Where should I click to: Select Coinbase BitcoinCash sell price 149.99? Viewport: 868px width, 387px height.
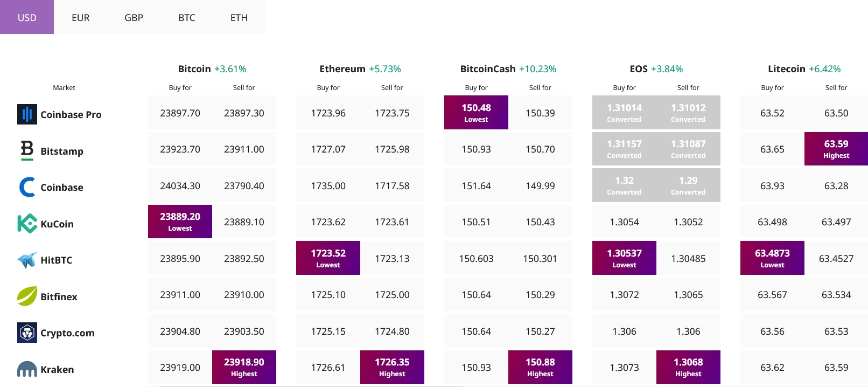(x=540, y=185)
